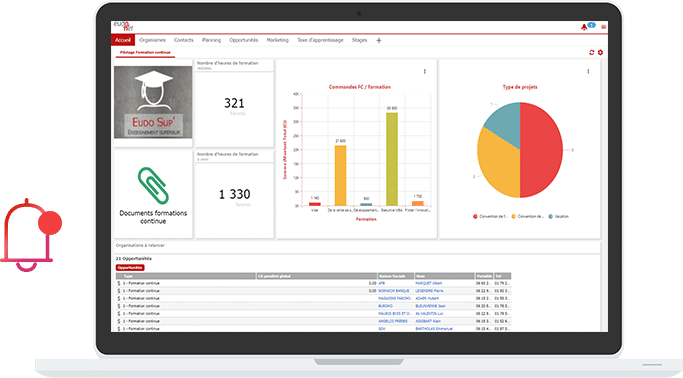Open the Taxe d'apprentissage tab

320,40
